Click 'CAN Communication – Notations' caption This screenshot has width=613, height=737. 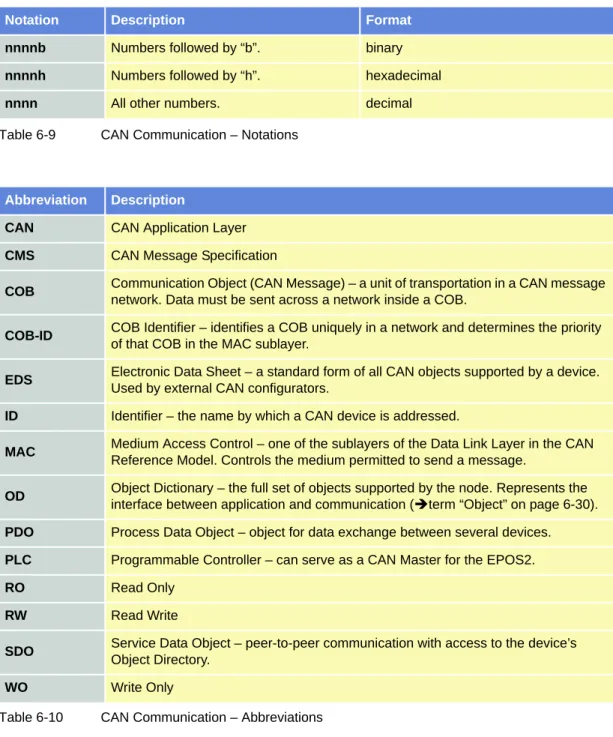(199, 135)
